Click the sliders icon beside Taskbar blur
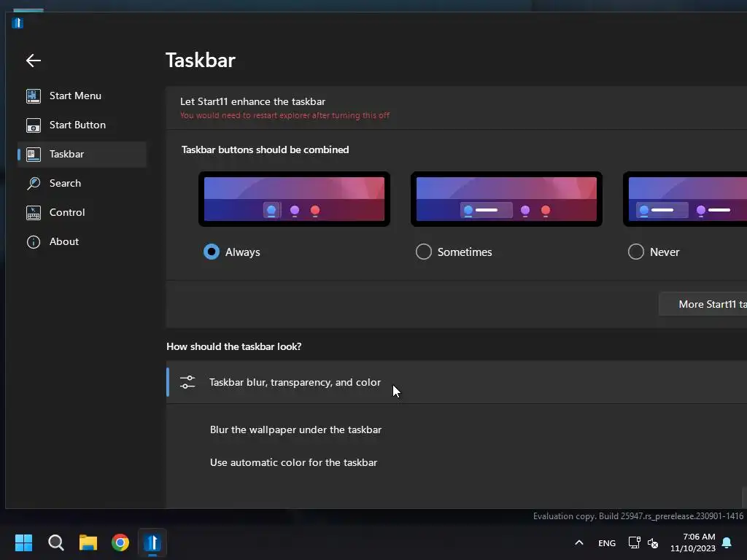The height and width of the screenshot is (560, 747). pos(187,382)
